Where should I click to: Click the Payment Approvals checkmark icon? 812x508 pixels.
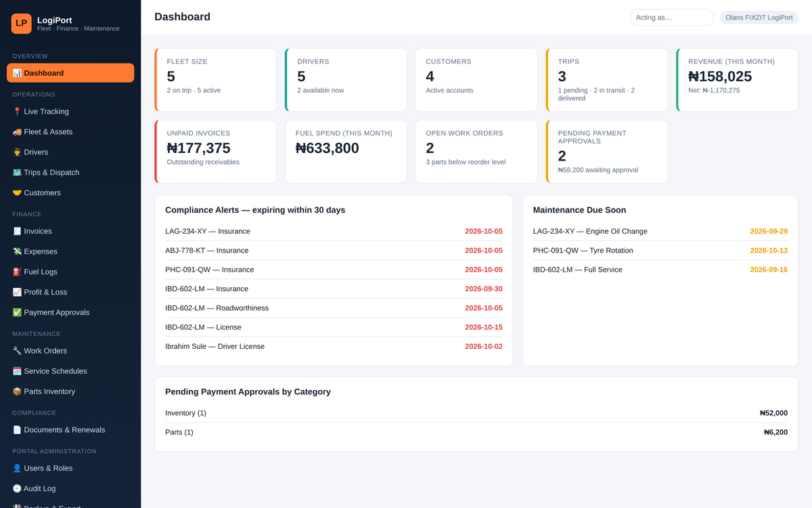point(17,313)
